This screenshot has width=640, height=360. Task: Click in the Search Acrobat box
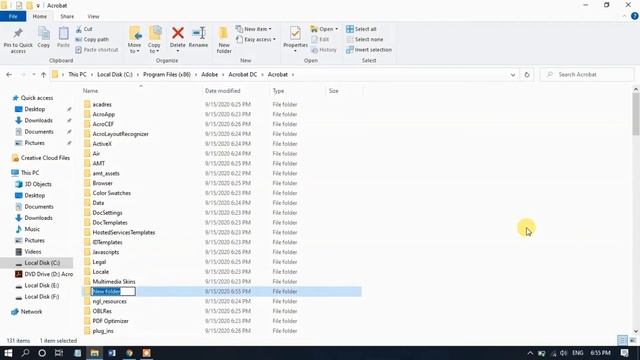click(x=587, y=75)
